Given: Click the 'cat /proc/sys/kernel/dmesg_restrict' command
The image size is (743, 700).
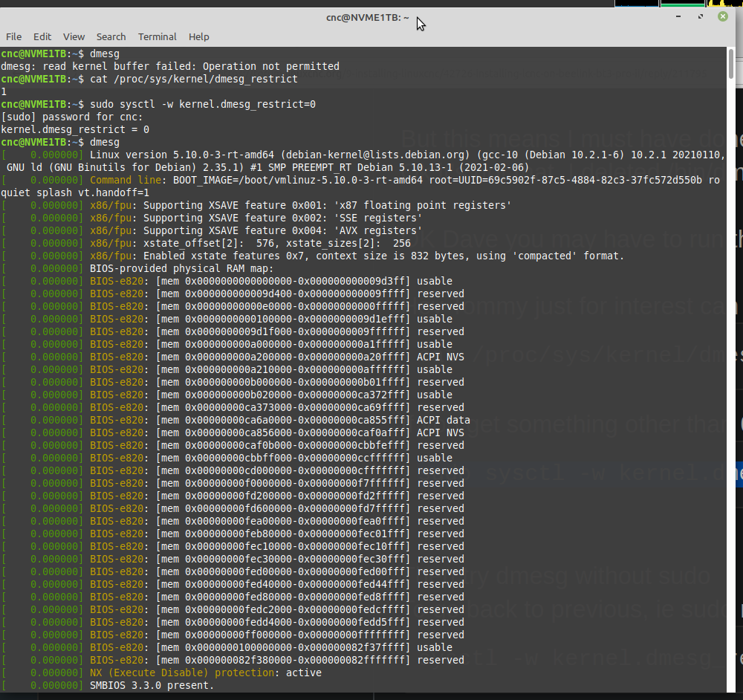Looking at the screenshot, I should click(x=194, y=79).
